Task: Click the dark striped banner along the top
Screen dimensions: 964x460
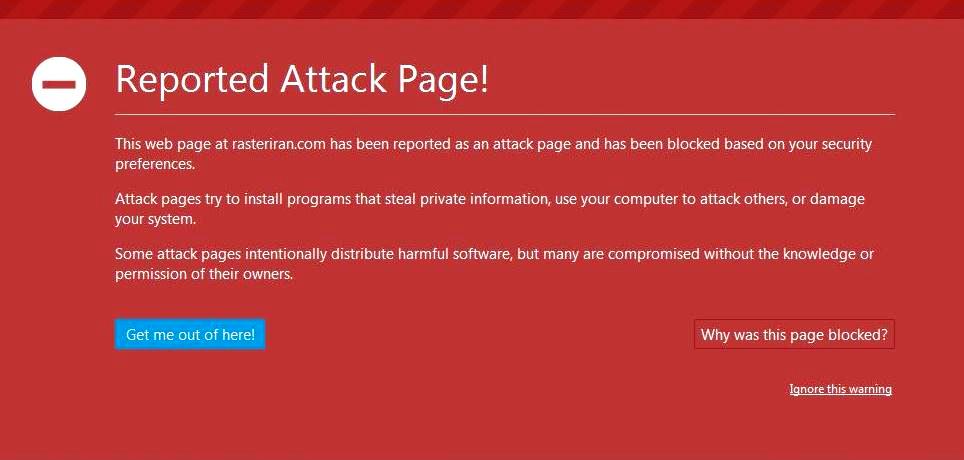Action: click(482, 9)
